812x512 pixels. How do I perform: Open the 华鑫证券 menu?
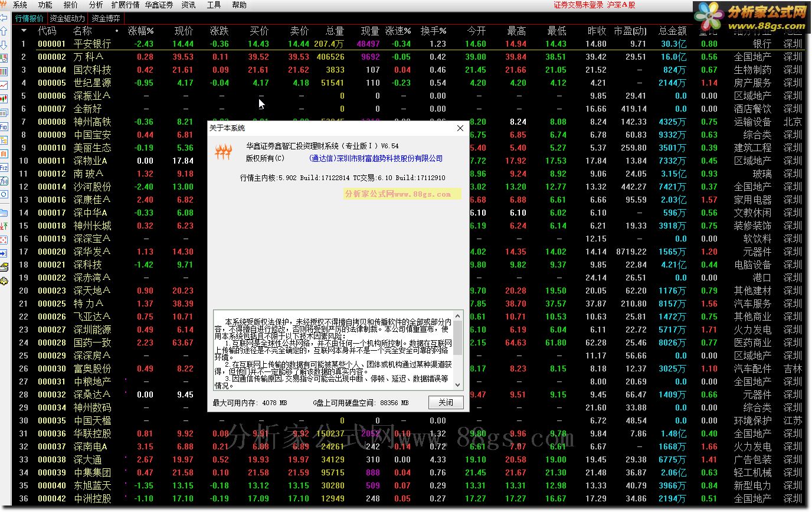[x=159, y=5]
